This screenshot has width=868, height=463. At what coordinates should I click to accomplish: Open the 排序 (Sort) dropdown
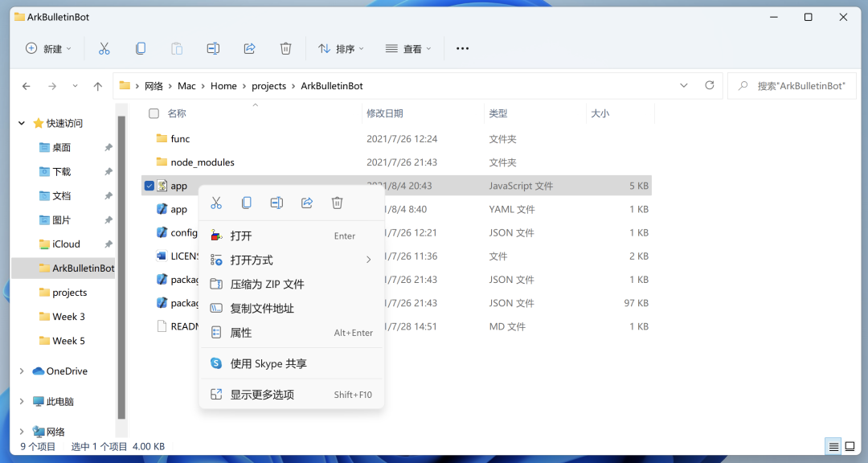pyautogui.click(x=341, y=49)
